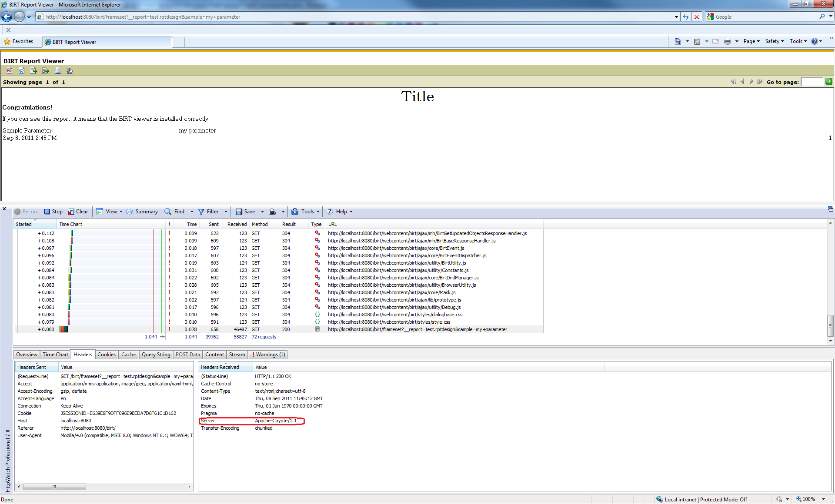Click the HttpWatch Record button

[x=27, y=212]
